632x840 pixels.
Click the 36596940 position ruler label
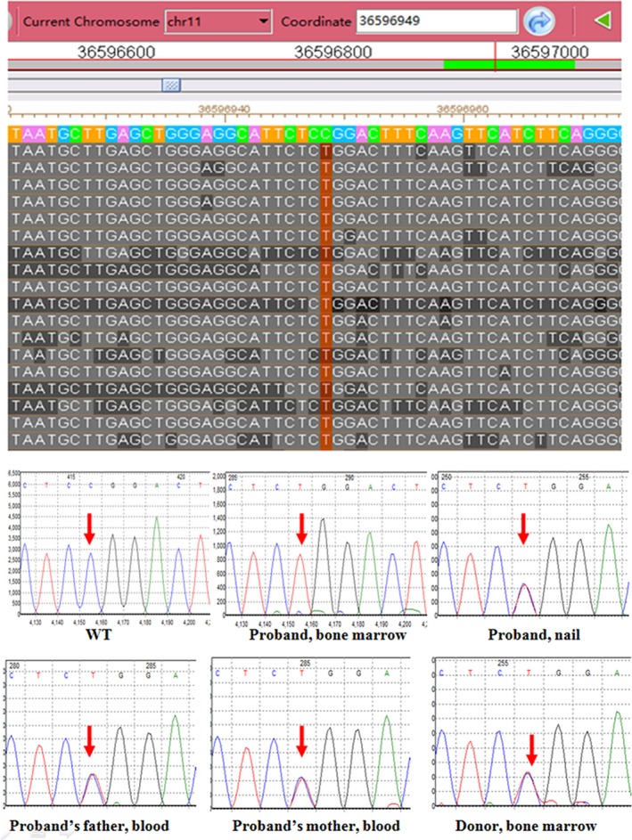(224, 109)
